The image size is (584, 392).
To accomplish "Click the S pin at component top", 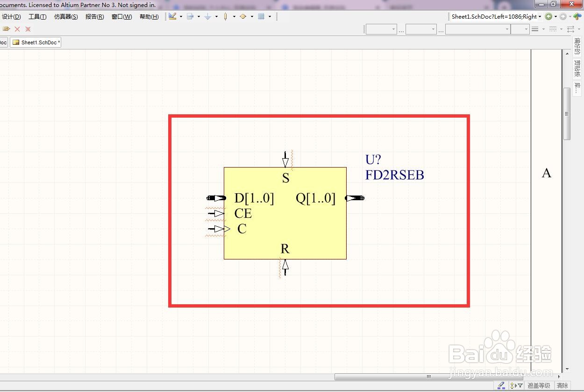I will tap(285, 160).
